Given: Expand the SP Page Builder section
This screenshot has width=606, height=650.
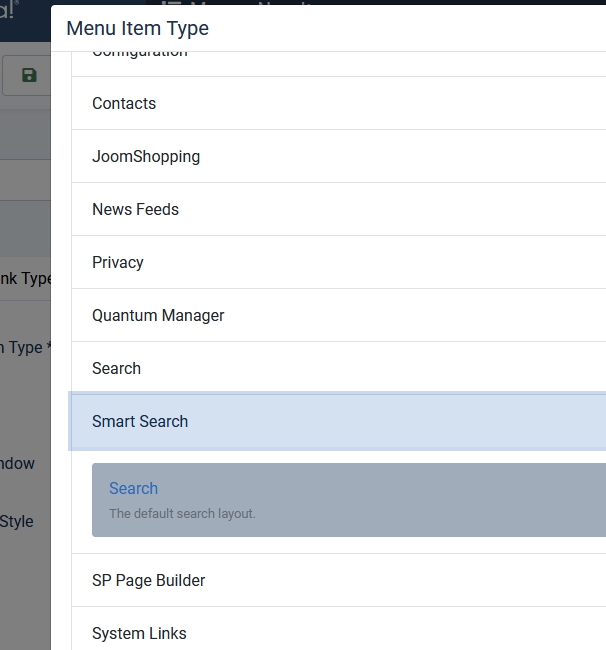Looking at the screenshot, I should [x=148, y=581].
